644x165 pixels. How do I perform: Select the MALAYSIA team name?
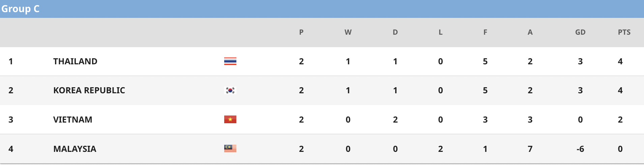coord(75,149)
